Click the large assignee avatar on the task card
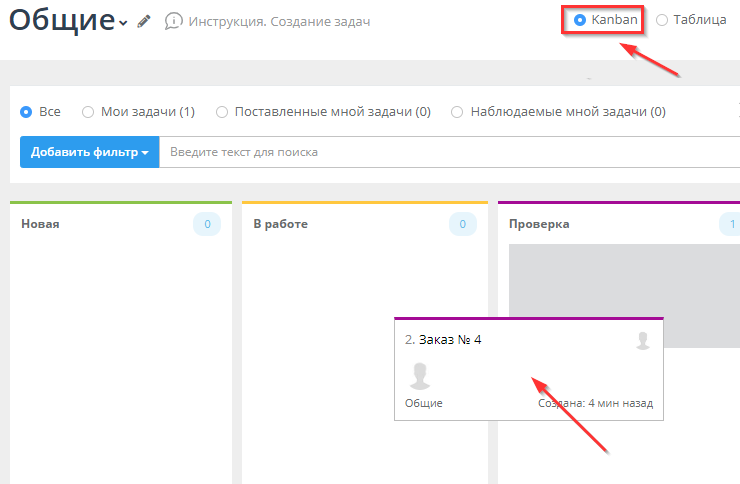 pos(421,376)
